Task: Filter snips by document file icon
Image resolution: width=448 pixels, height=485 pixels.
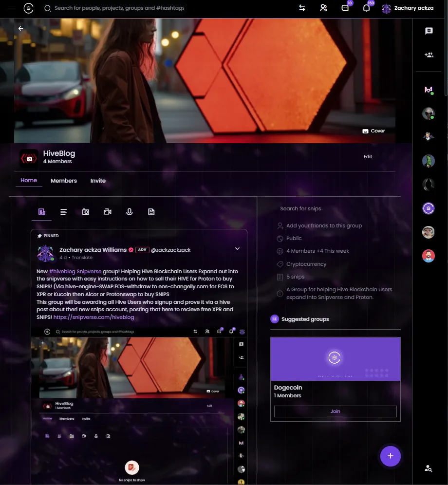Action: 151,212
